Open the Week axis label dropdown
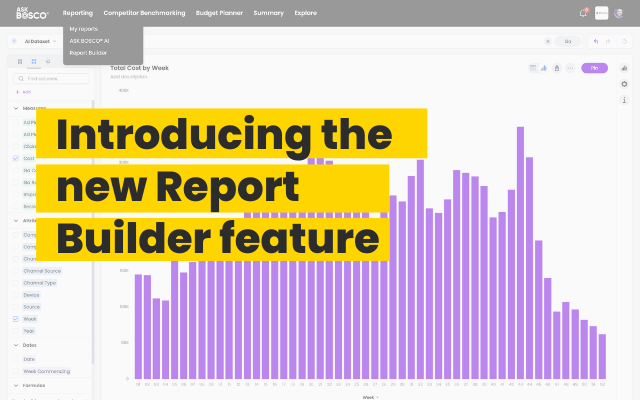Image resolution: width=640 pixels, height=400 pixels. [x=370, y=397]
